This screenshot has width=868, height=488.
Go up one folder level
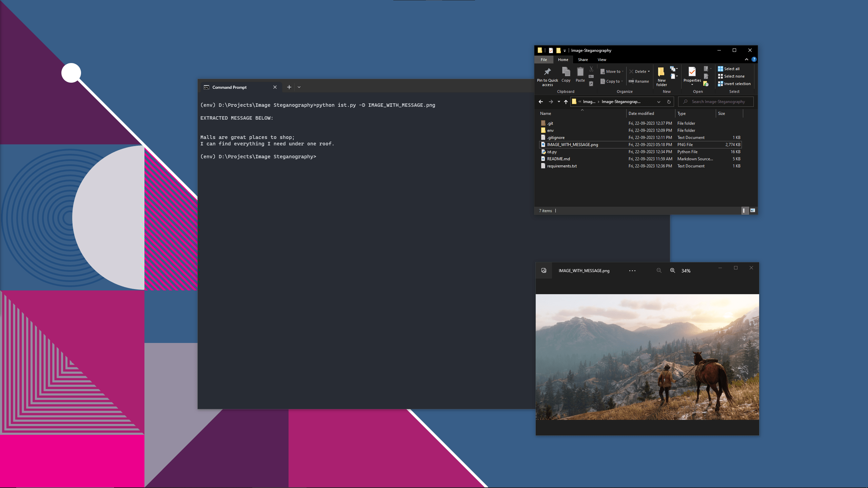click(x=566, y=102)
